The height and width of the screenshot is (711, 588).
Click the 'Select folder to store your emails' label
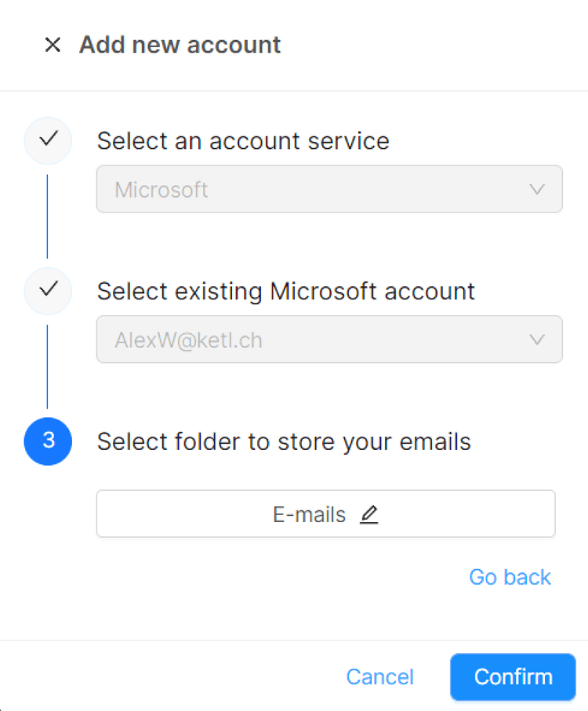(284, 442)
